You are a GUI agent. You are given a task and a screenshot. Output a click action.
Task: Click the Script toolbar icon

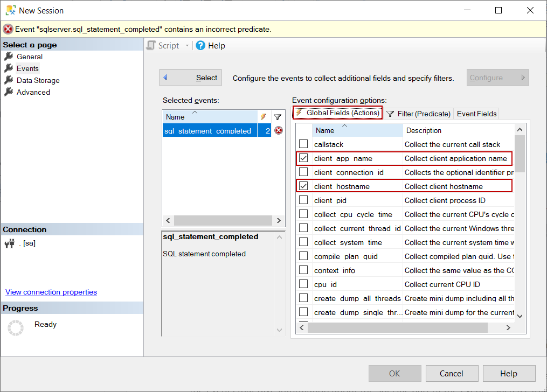pyautogui.click(x=151, y=46)
